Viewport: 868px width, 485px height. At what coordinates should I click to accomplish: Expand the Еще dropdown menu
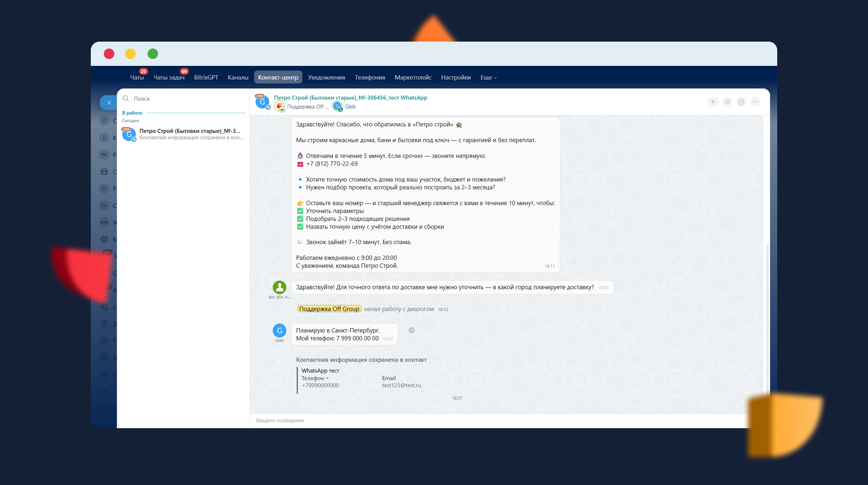[488, 77]
